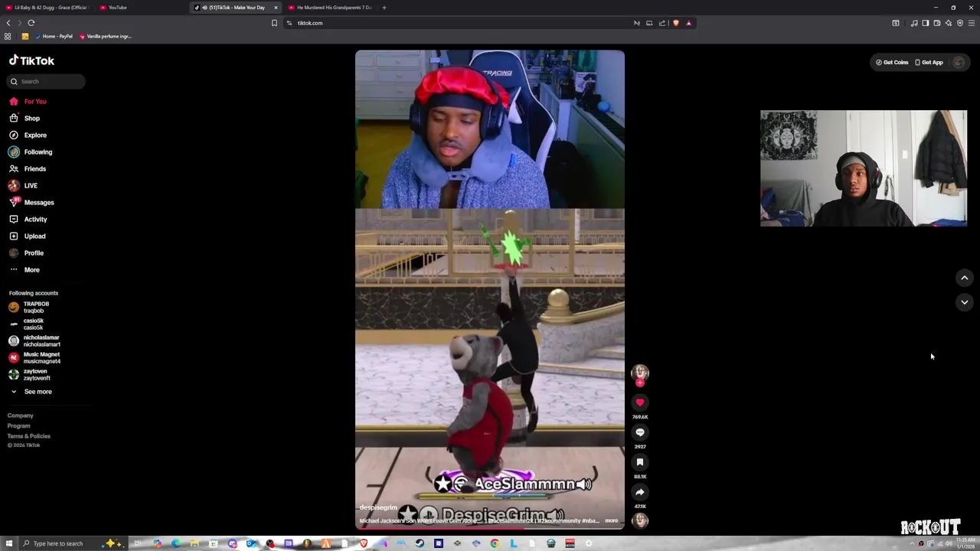This screenshot has height=551, width=980.
Task: Toggle the browser sidebar panel
Action: click(x=926, y=23)
